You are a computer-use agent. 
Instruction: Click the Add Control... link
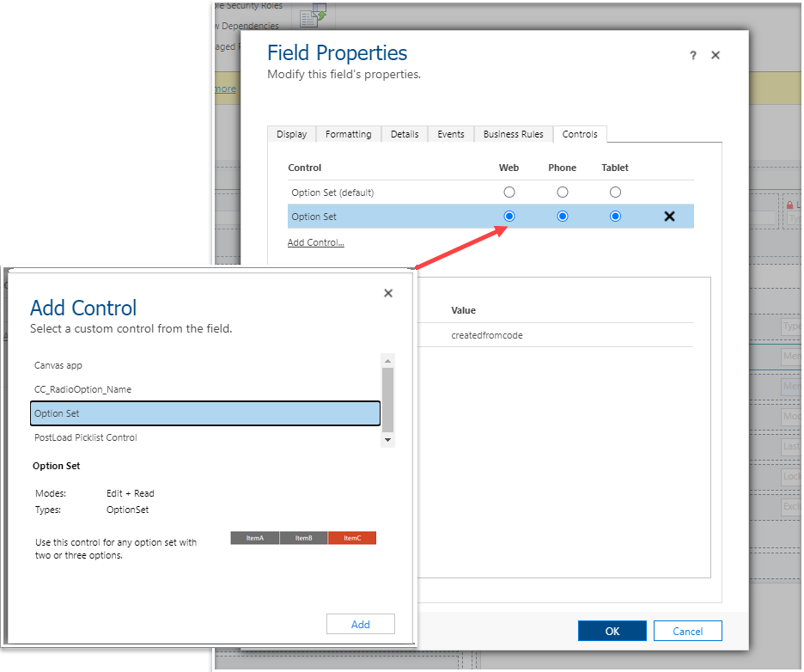(x=315, y=242)
